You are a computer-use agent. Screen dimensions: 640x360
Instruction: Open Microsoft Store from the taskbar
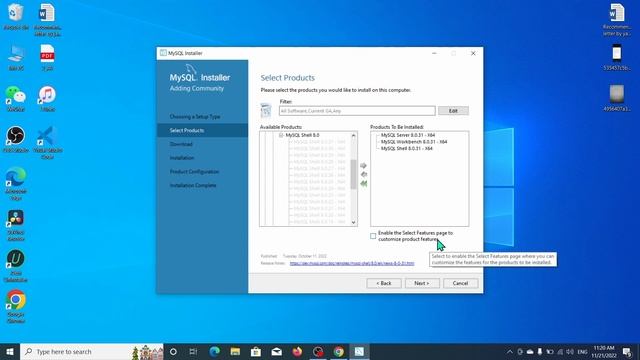[256, 351]
